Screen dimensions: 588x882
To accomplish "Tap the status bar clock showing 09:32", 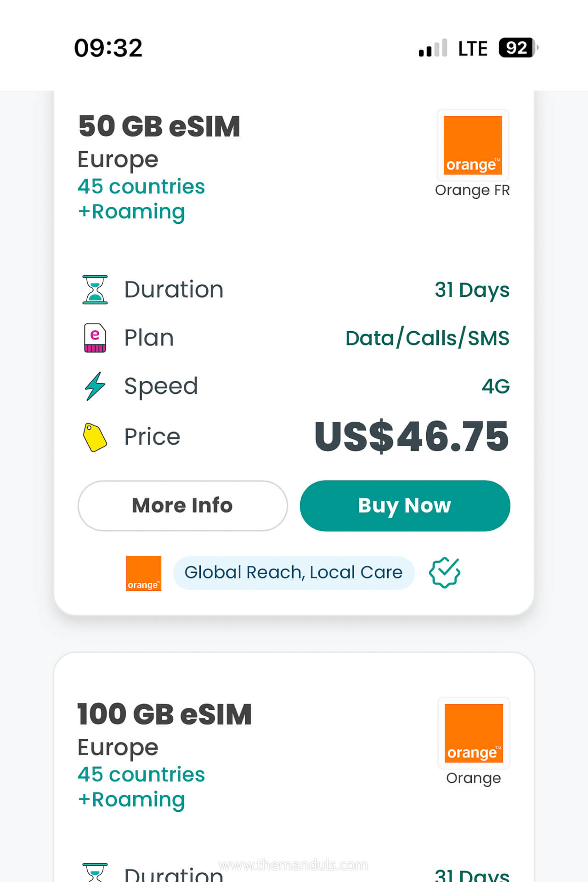I will 108,48.
